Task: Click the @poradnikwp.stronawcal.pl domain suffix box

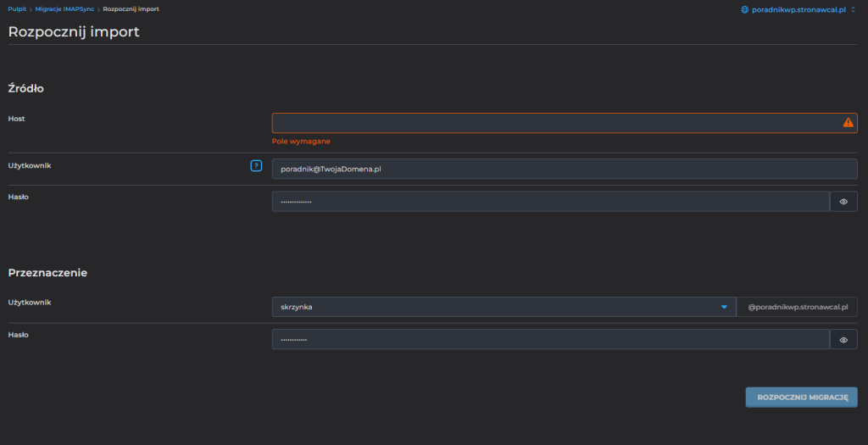Action: (x=797, y=307)
